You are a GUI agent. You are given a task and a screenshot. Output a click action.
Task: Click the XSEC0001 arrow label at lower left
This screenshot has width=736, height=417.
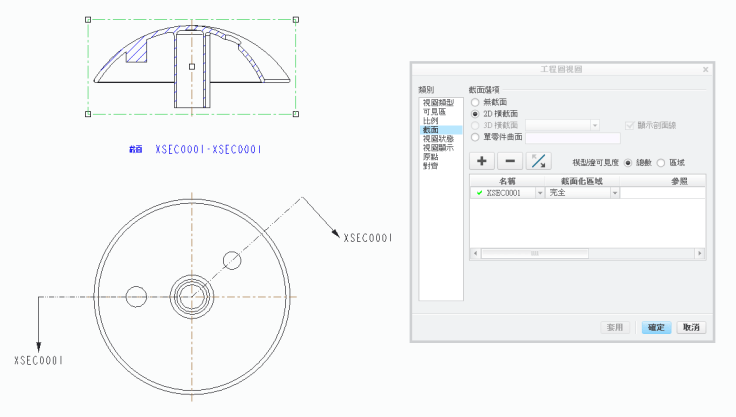(x=39, y=360)
